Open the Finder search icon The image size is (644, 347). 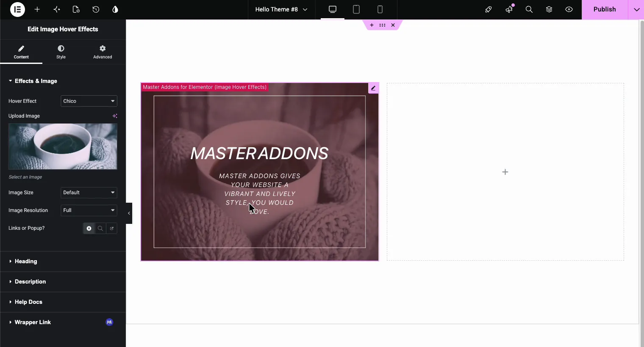[x=529, y=9]
